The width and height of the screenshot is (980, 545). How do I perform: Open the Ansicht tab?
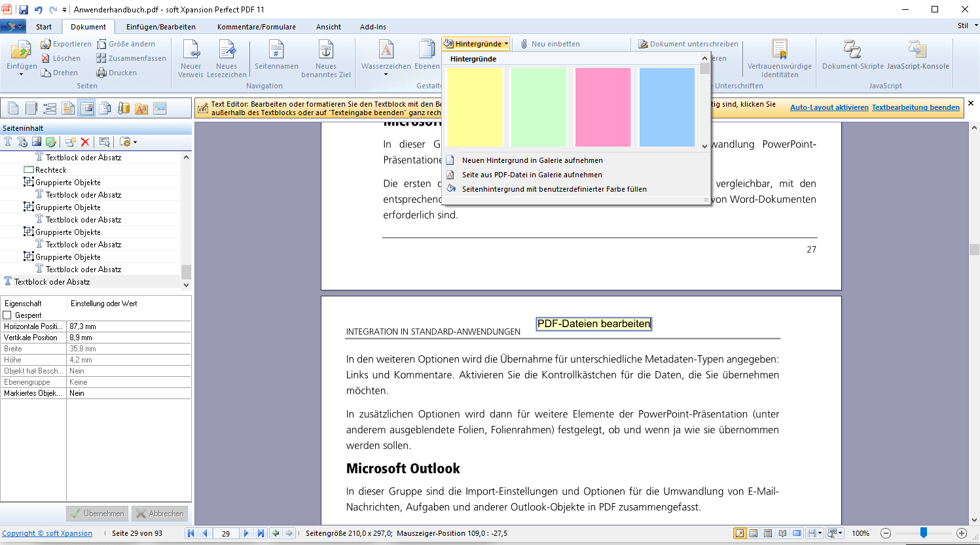pyautogui.click(x=329, y=27)
